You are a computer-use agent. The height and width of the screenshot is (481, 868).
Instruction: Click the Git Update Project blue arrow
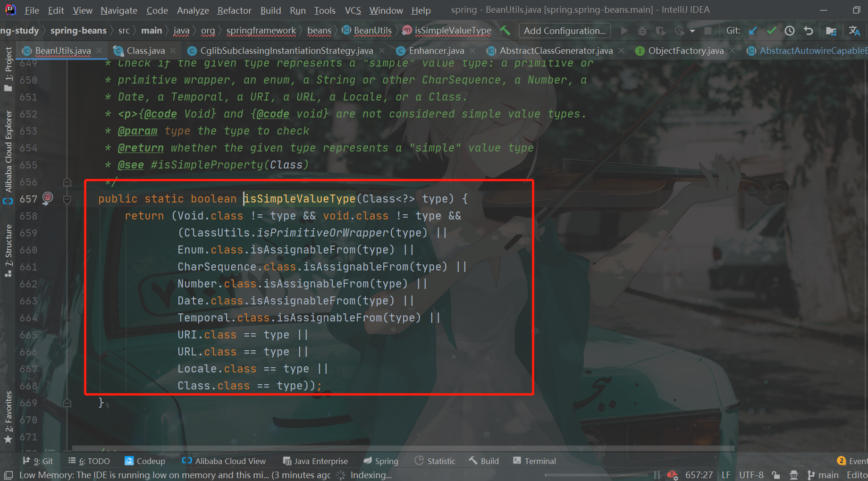753,31
